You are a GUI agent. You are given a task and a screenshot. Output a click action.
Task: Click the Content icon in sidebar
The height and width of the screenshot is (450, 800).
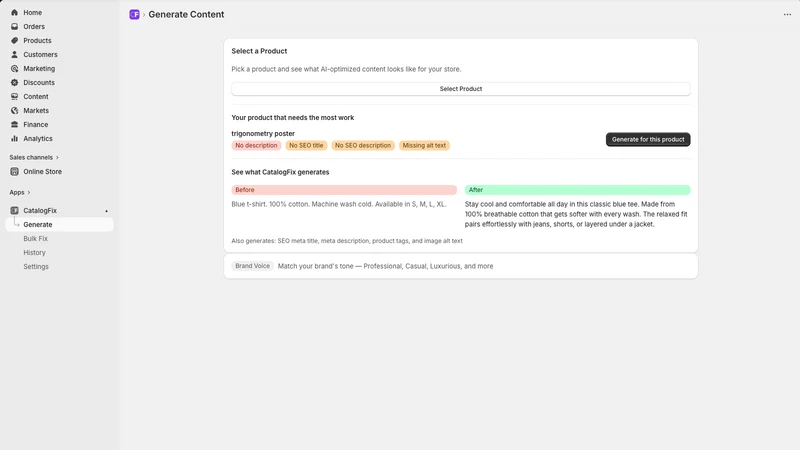tap(14, 96)
